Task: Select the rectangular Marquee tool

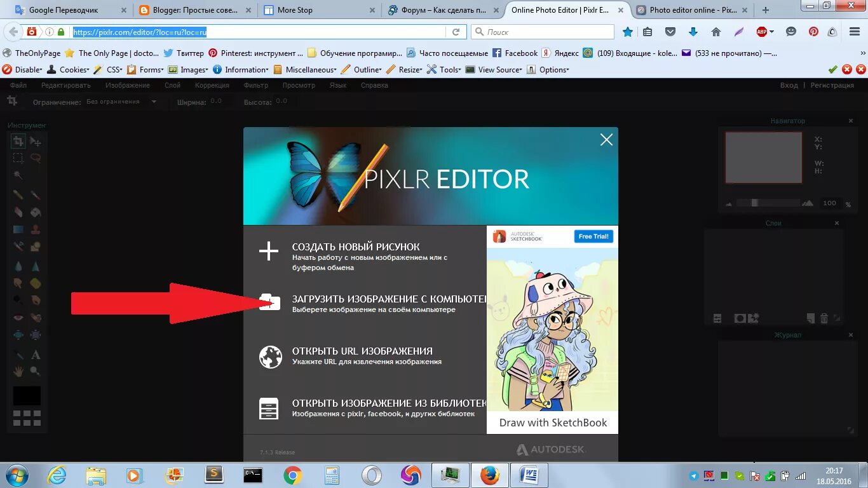Action: point(18,159)
